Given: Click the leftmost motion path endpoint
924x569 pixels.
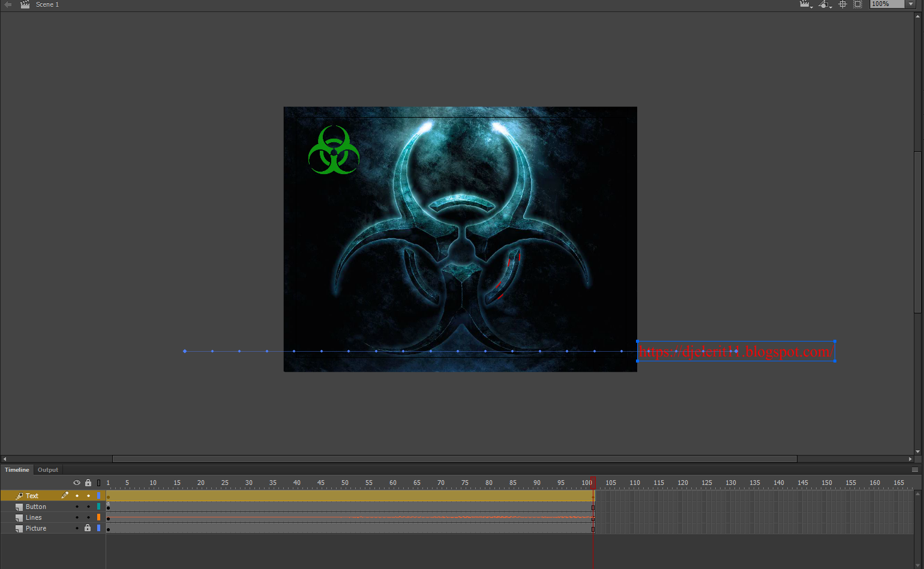Looking at the screenshot, I should [185, 351].
